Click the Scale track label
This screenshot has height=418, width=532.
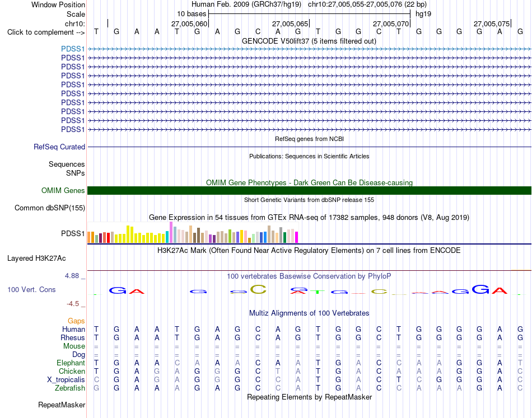pyautogui.click(x=76, y=14)
